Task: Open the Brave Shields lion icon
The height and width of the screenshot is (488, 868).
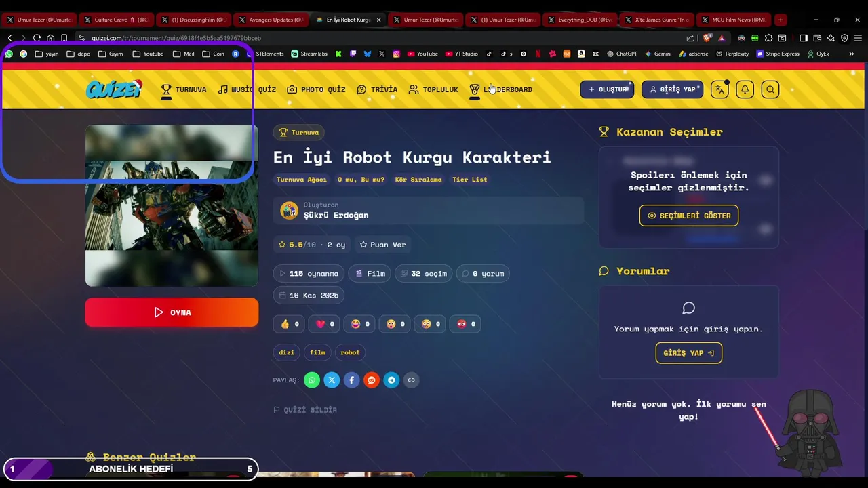Action: click(707, 38)
